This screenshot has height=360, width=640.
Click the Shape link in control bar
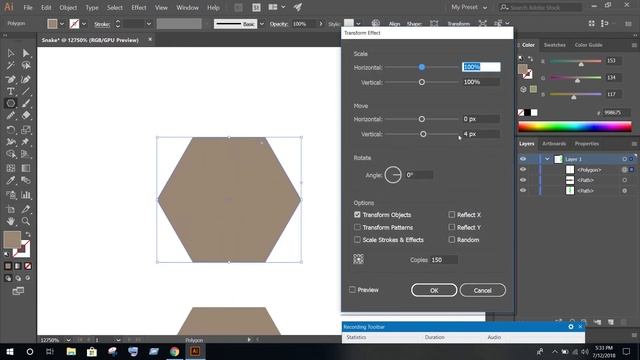coord(414,24)
